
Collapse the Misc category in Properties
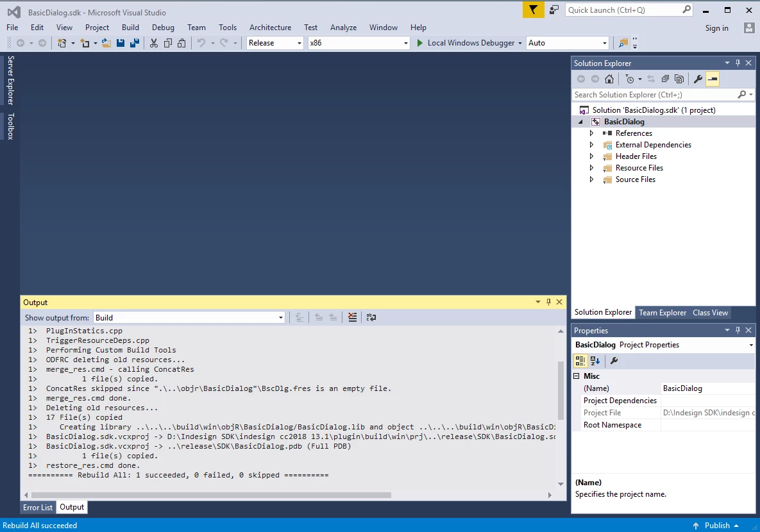pyautogui.click(x=577, y=376)
